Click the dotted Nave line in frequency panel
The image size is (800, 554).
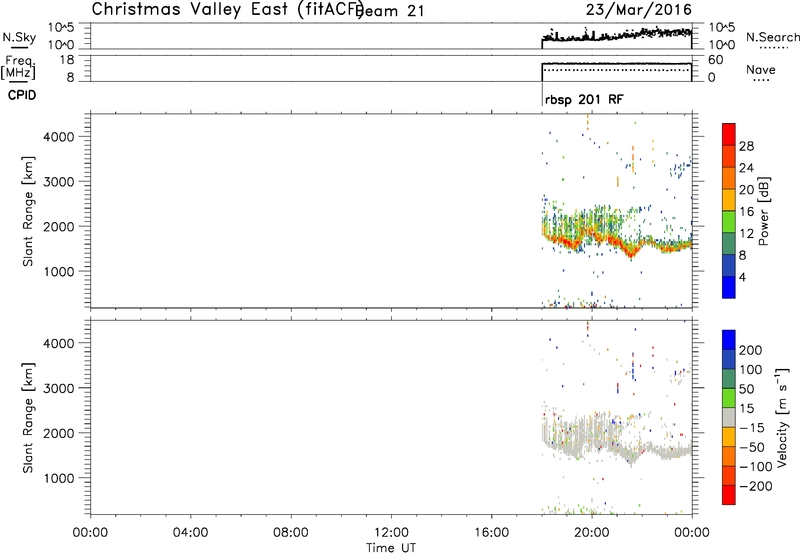616,70
